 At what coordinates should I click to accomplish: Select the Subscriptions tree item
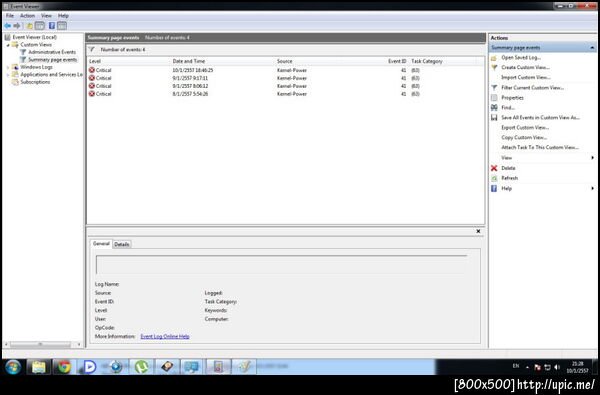tap(35, 82)
